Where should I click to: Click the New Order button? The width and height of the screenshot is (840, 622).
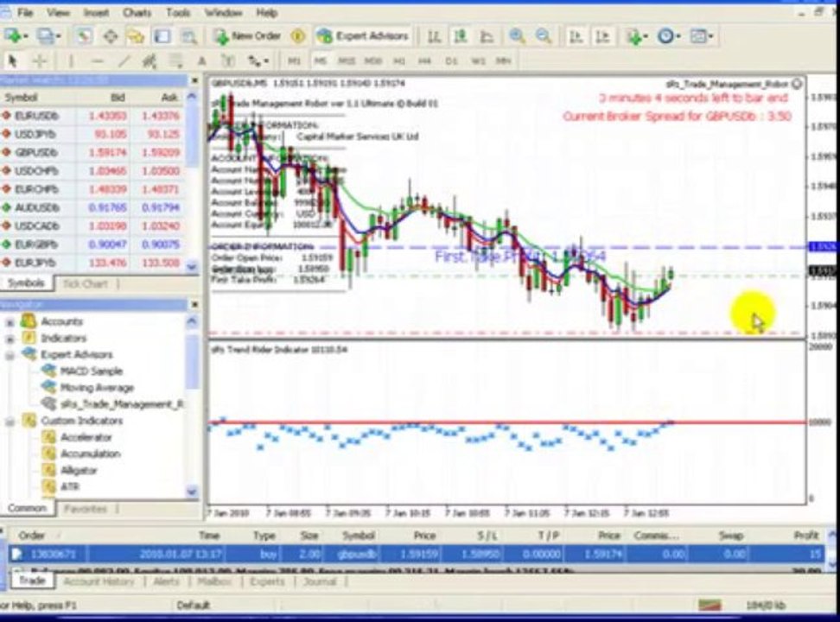(x=247, y=36)
